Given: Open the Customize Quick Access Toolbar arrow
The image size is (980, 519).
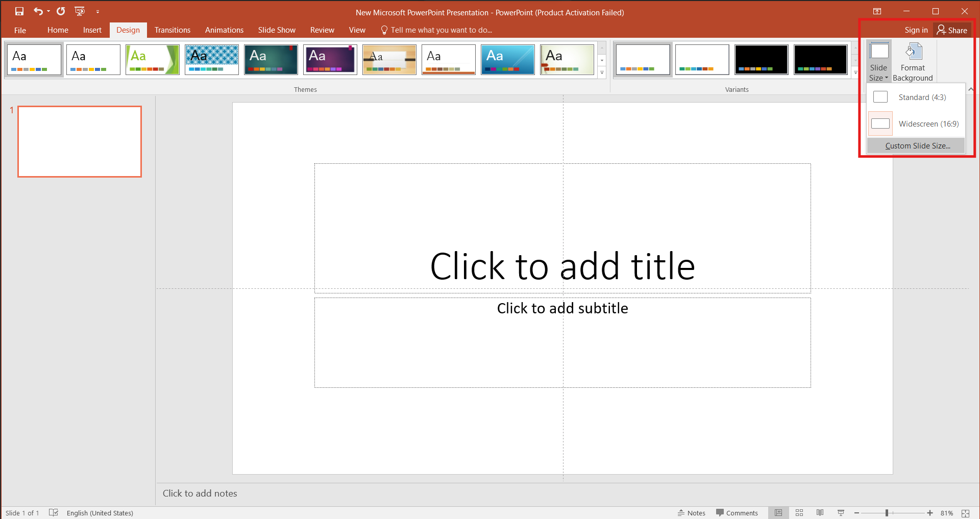Looking at the screenshot, I should click(x=97, y=11).
